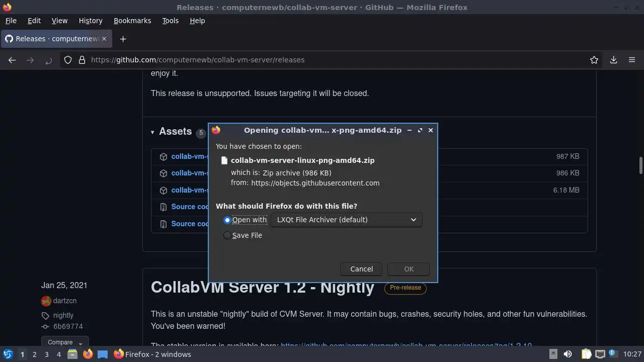Click dartzcn's avatar image
644x362 pixels.
click(46, 301)
